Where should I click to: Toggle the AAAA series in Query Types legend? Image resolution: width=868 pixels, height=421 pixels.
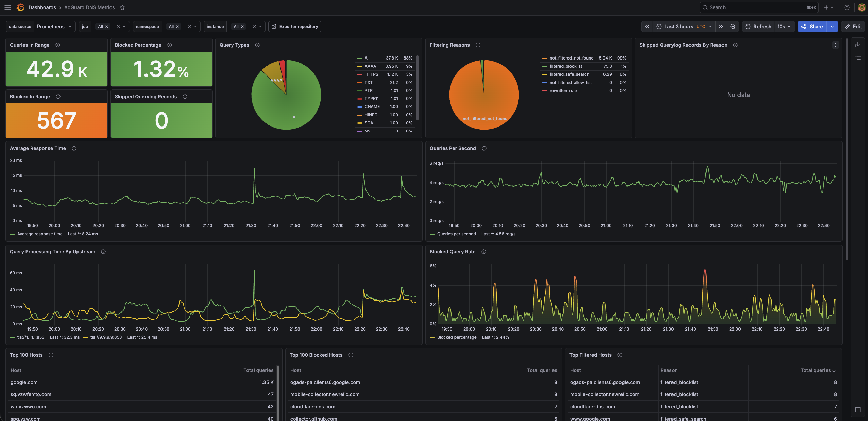(370, 66)
